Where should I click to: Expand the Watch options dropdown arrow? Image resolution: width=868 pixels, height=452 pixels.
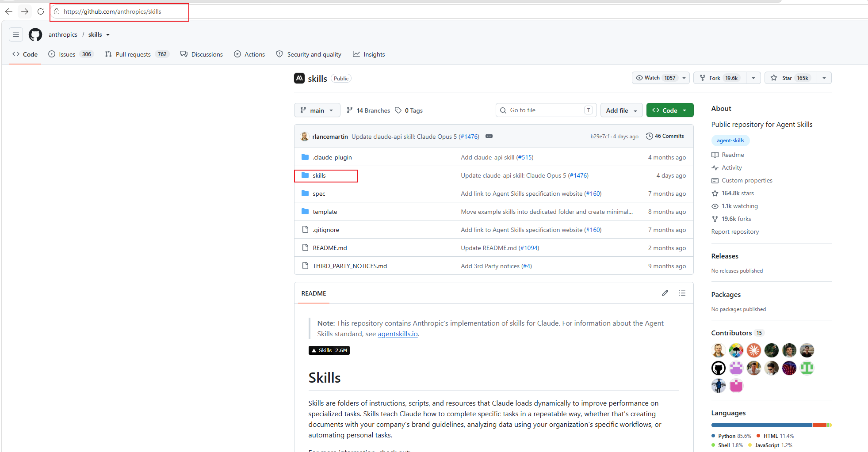(x=684, y=78)
